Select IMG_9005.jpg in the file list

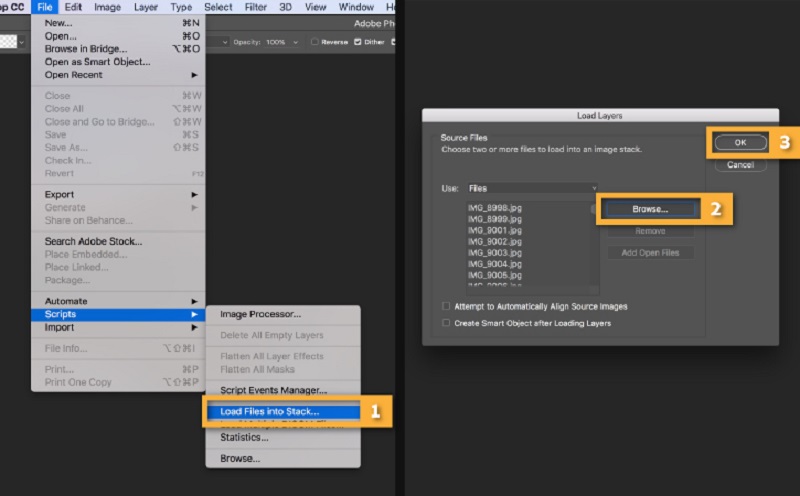click(x=494, y=276)
